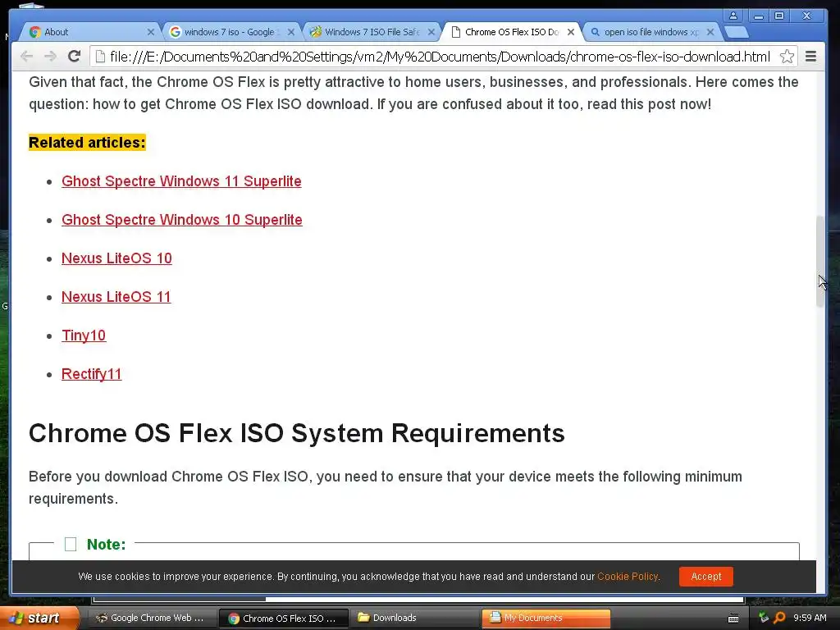Click the 9:59 AM system clock
Image resolution: width=840 pixels, height=630 pixels.
[810, 618]
